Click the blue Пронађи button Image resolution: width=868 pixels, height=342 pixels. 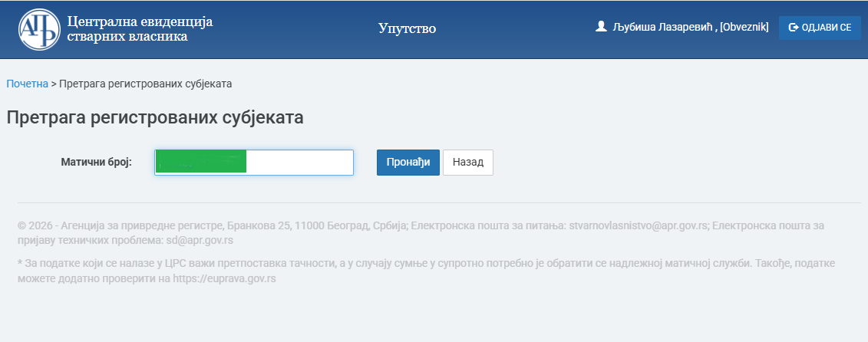click(408, 163)
